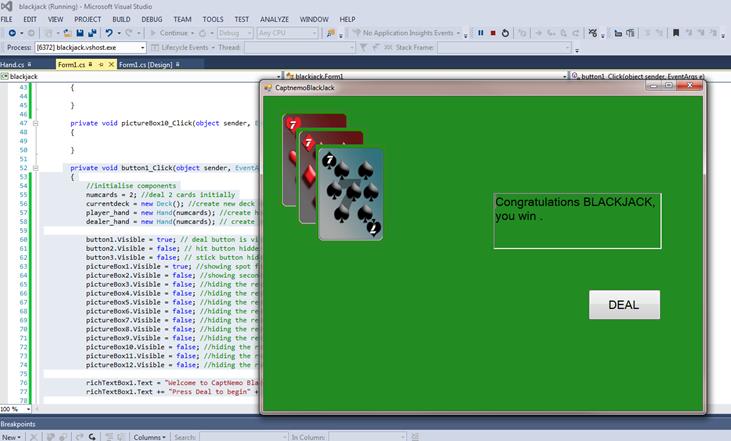This screenshot has height=441, width=731.
Task: Switch to the Form1.cs [Design] tab
Action: click(x=146, y=65)
